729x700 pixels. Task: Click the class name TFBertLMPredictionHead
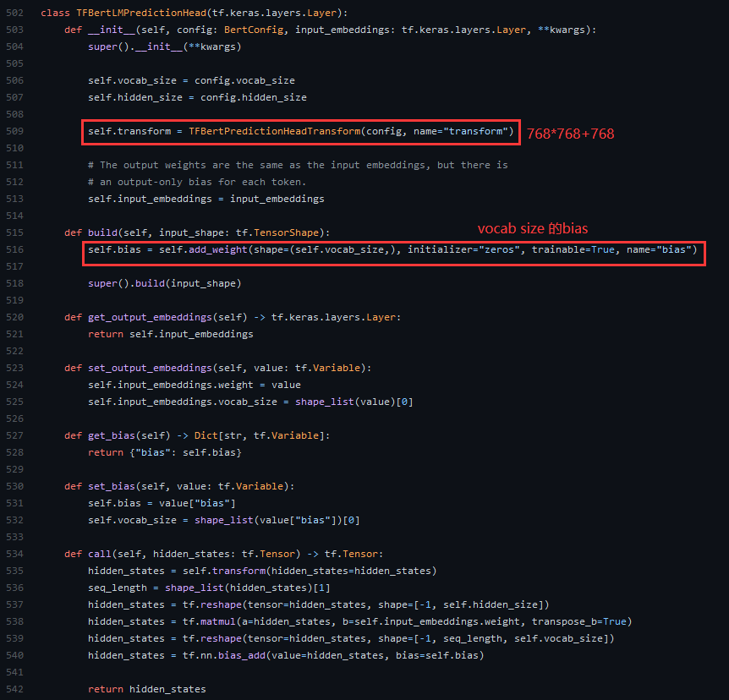pos(141,13)
